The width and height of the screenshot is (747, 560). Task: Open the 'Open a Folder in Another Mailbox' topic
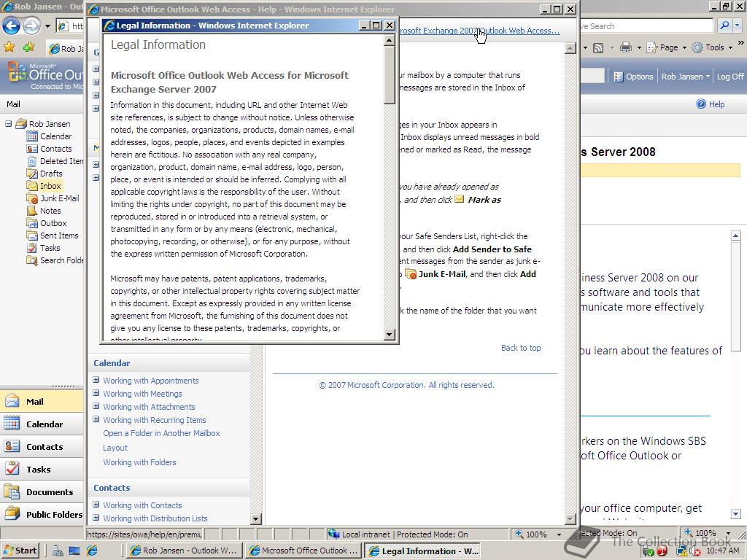tap(161, 433)
